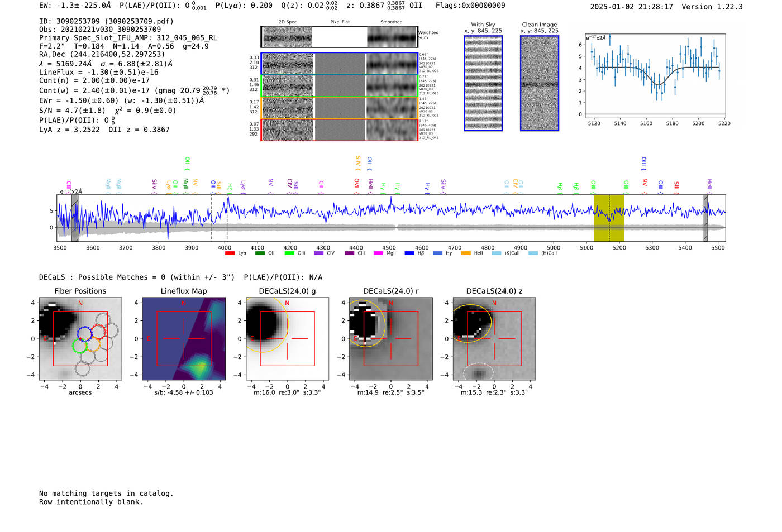Click the gray hatched band near 3550Å
Image resolution: width=782 pixels, height=532 pixels.
[75, 218]
